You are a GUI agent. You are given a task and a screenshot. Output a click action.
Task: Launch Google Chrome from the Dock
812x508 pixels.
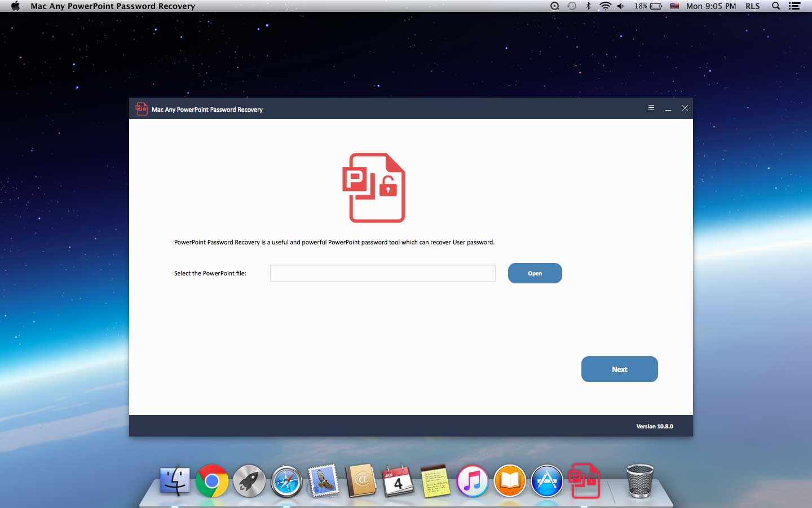pos(212,481)
